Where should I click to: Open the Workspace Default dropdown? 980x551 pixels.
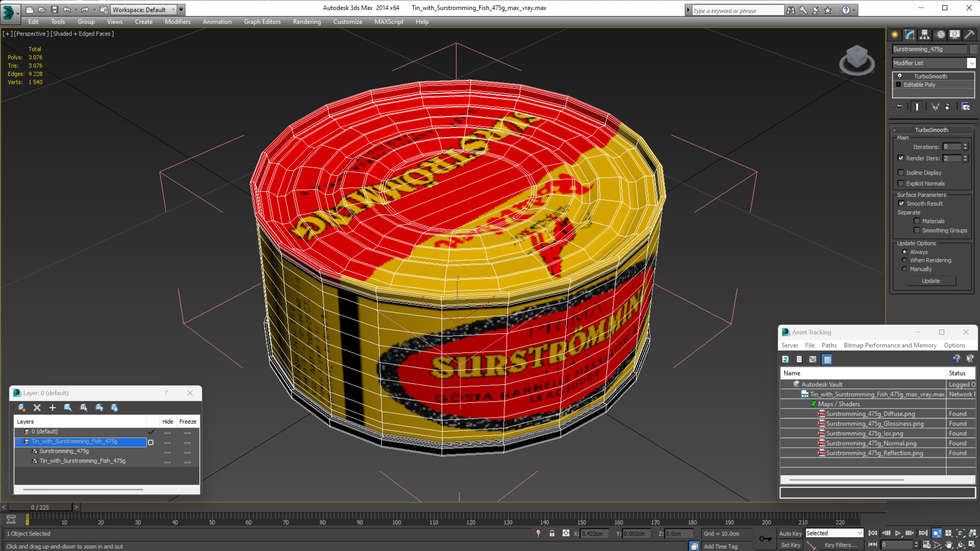(173, 10)
